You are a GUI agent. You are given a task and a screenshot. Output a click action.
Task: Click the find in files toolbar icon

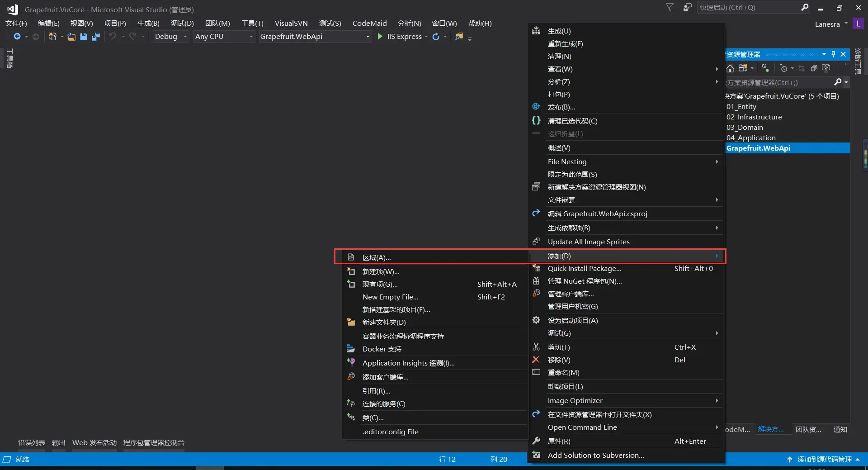pos(459,37)
